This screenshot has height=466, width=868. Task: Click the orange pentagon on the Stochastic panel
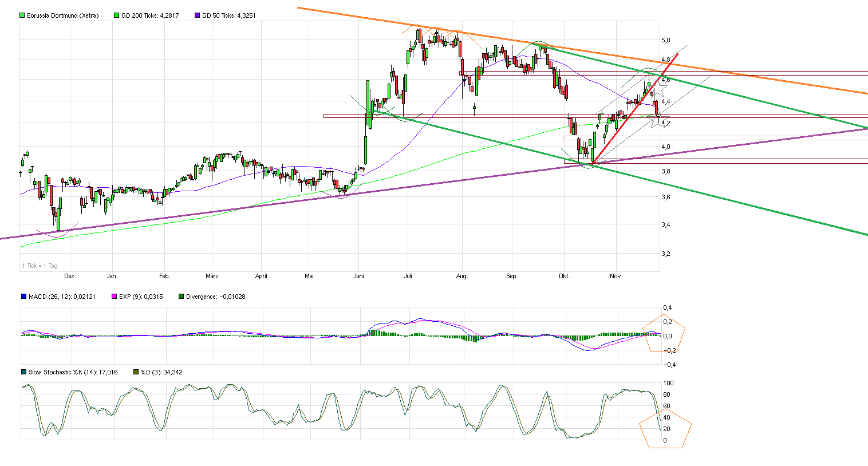pos(665,428)
